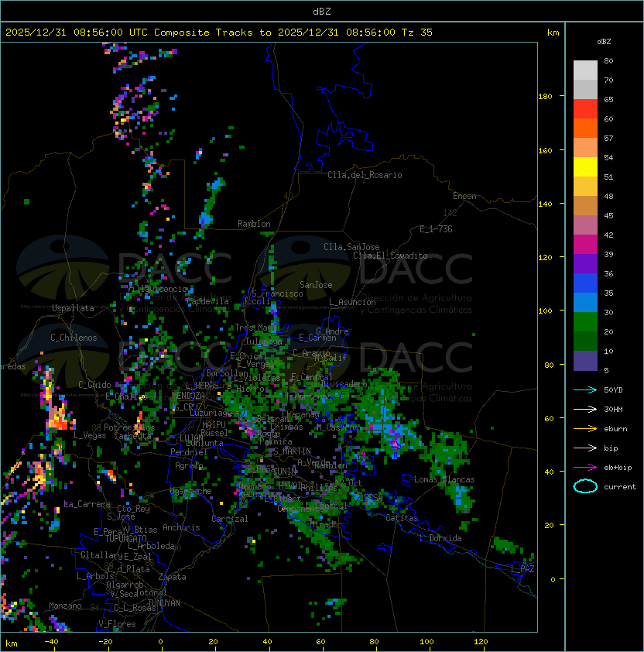Screen dimensions: 644x652
Task: Click the magenta eb+bip arrow in the legend
Action: [585, 468]
